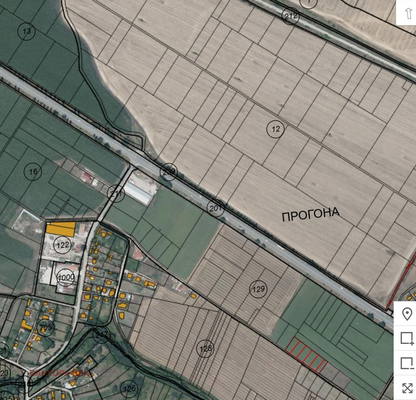Click the ПРОГОНА locality label
Viewport: 416px width, 400px height.
(311, 214)
